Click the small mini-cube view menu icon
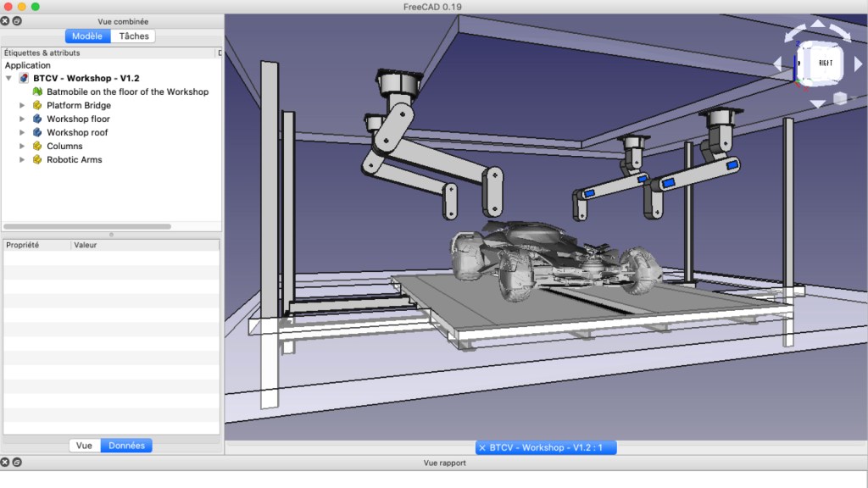The width and height of the screenshot is (868, 488). click(839, 98)
